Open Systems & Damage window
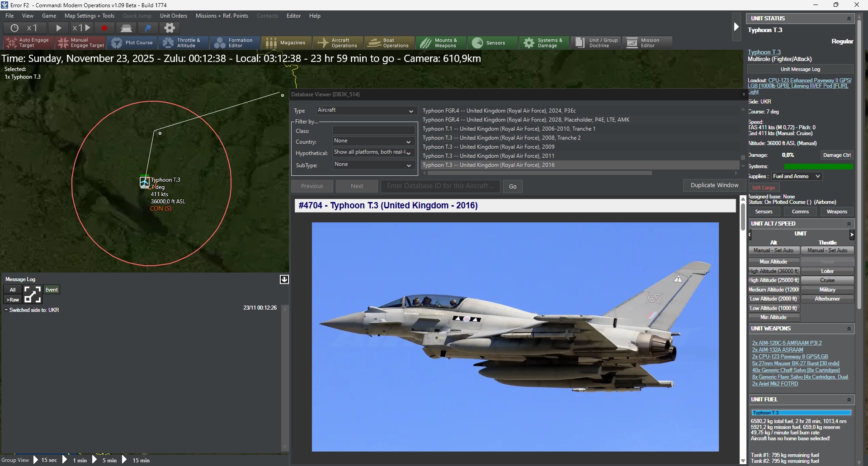 [x=544, y=42]
